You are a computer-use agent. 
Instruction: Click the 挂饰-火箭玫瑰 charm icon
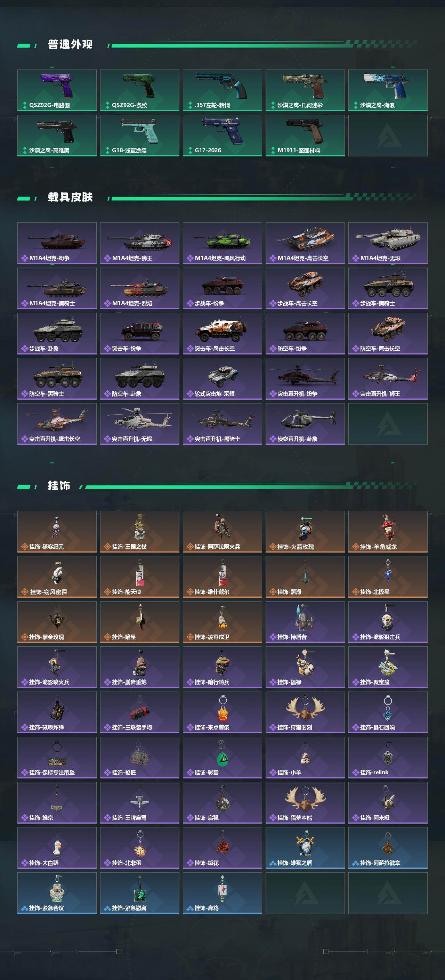point(305,531)
